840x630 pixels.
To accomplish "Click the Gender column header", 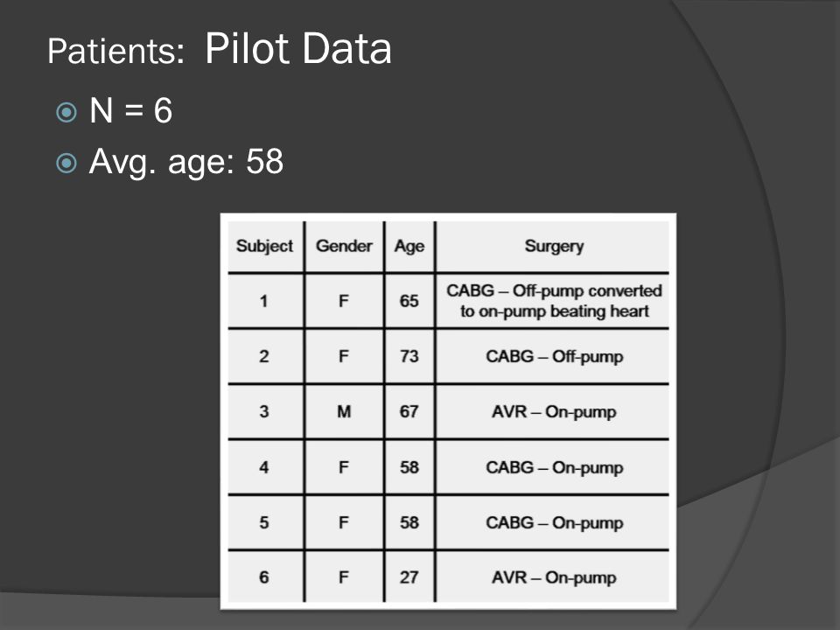I will coord(344,246).
